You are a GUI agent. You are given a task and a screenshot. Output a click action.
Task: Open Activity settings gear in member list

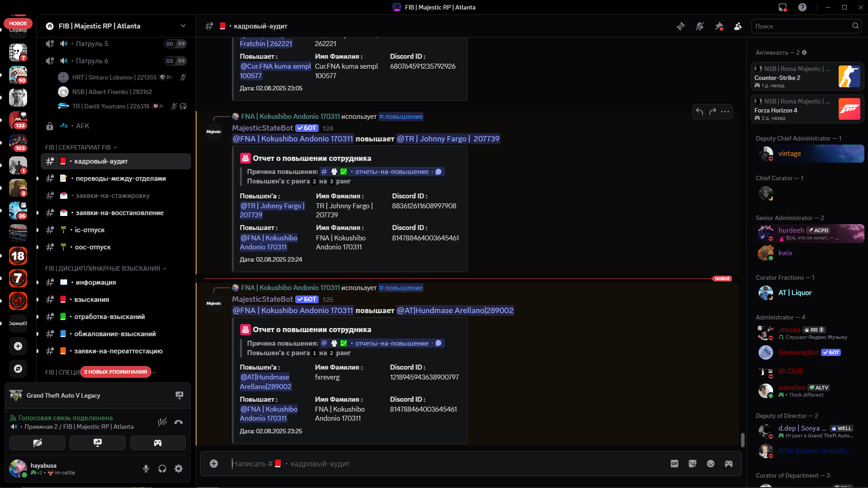[x=804, y=52]
